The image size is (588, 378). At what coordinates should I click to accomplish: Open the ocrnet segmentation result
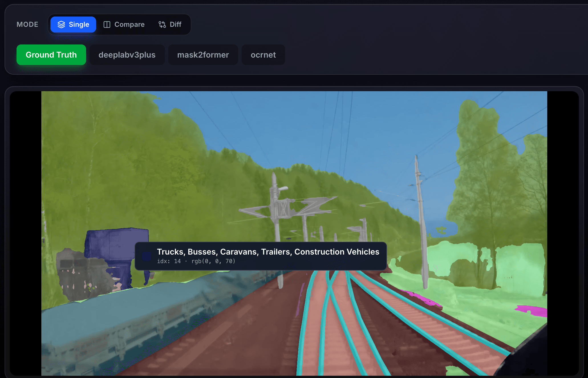tap(263, 55)
